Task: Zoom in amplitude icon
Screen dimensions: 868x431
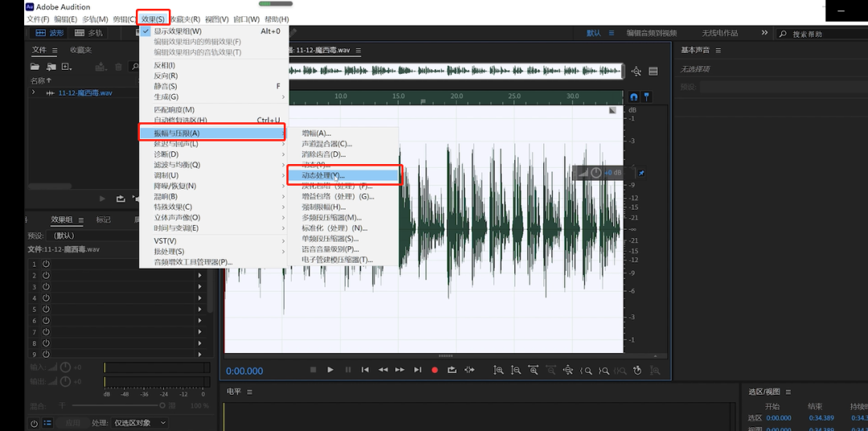Action: click(499, 370)
